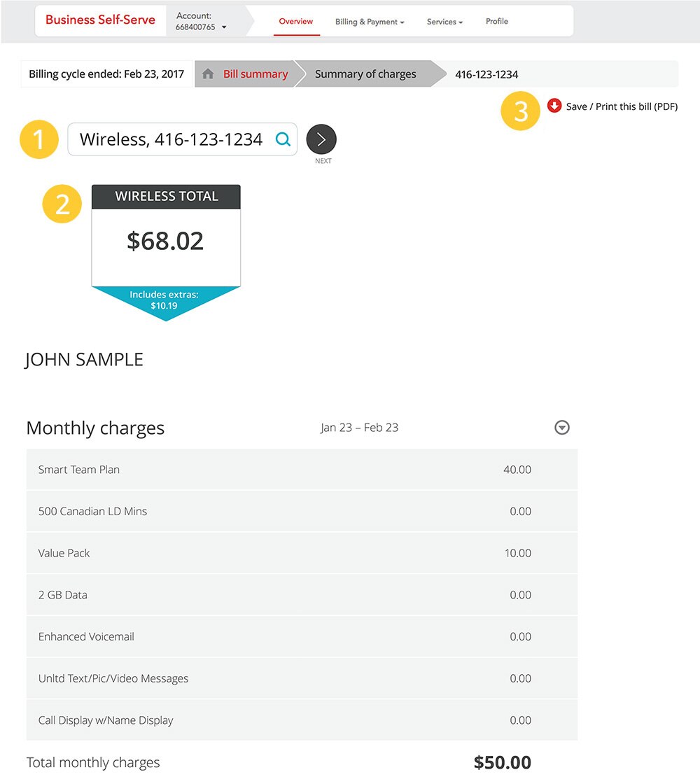Switch to the Overview tab
Viewport: 700px width, 784px height.
click(296, 22)
